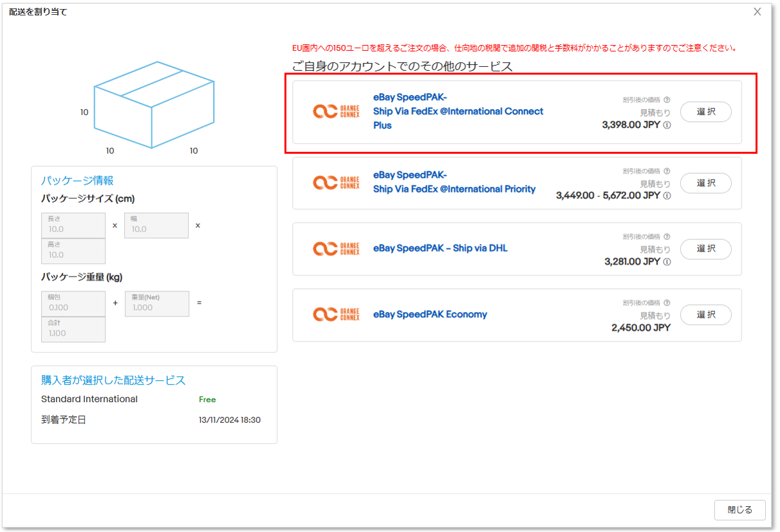Click Orange Connex logo on International Priority row
Image resolution: width=780 pixels, height=532 pixels.
click(336, 183)
